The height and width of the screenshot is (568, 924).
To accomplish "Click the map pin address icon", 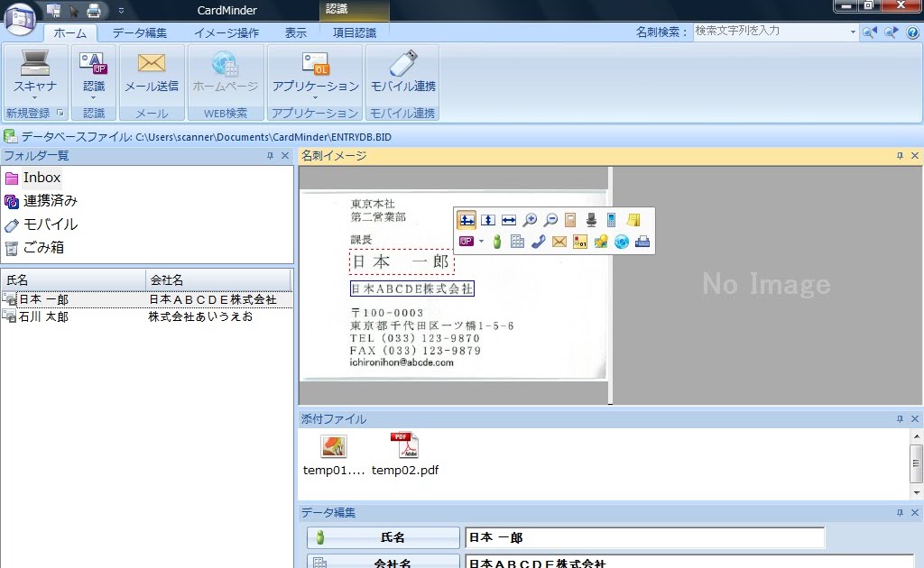I will click(x=601, y=242).
